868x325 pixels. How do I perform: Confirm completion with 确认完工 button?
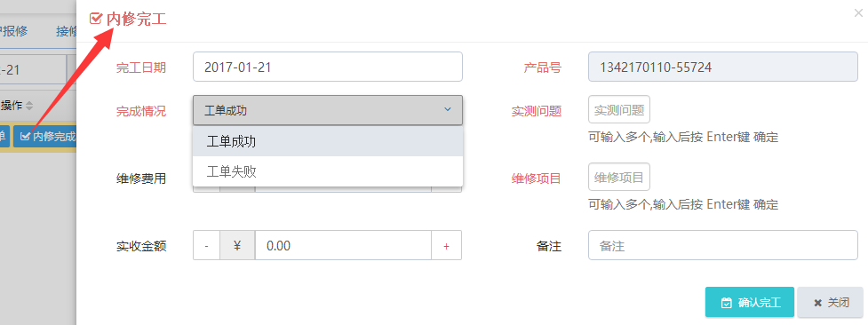(750, 302)
